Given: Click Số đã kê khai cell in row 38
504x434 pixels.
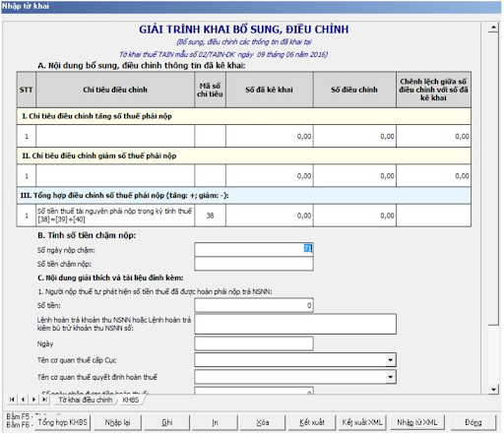Looking at the screenshot, I should (270, 216).
